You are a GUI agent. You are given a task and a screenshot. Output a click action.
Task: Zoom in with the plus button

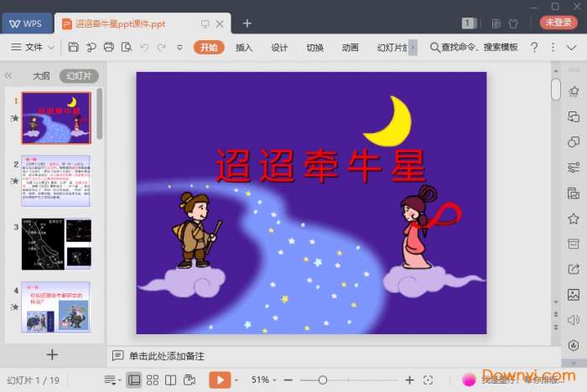(409, 380)
